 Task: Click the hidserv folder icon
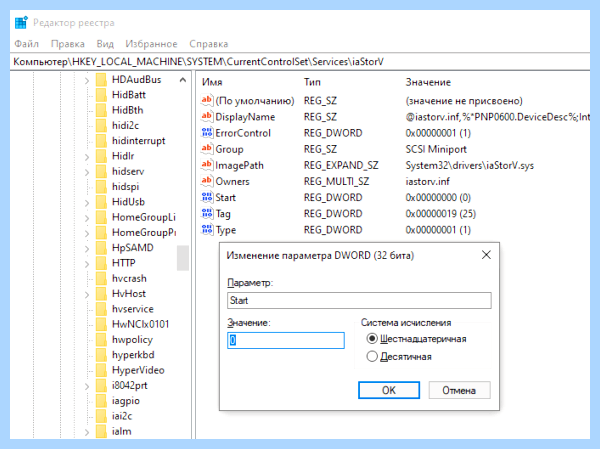coord(101,171)
